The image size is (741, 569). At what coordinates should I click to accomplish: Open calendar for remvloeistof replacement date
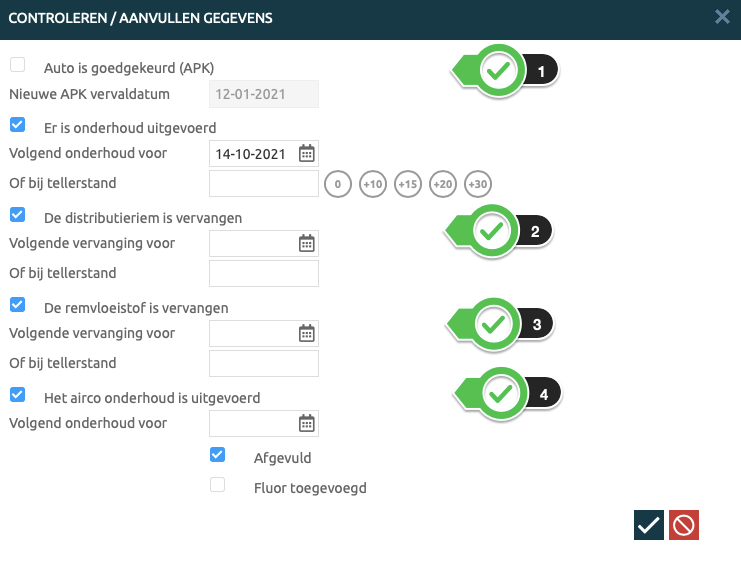pos(307,334)
